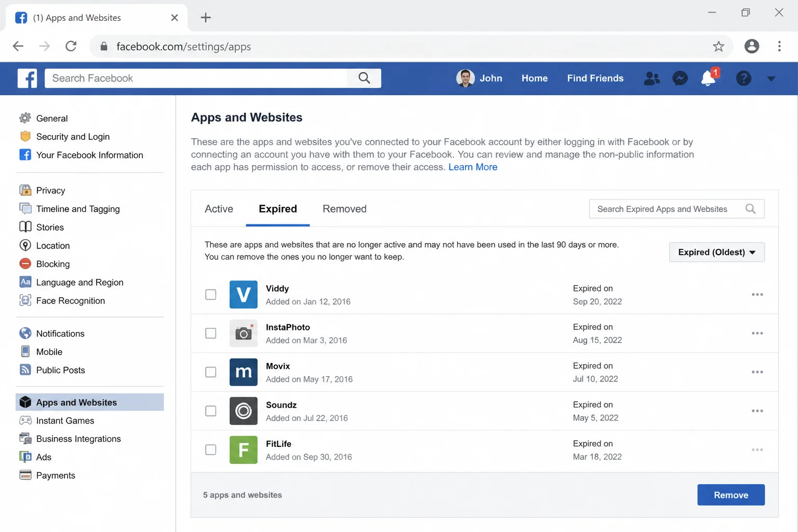Follow the Learn More link
The width and height of the screenshot is (798, 532).
point(473,167)
